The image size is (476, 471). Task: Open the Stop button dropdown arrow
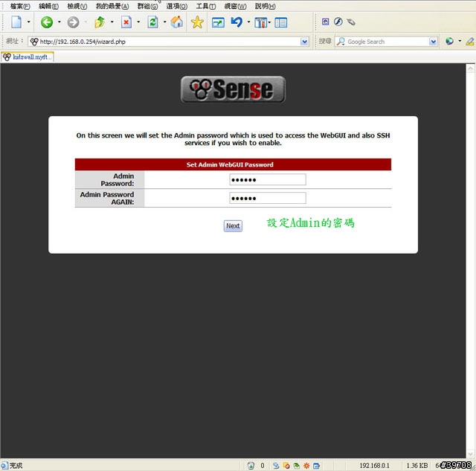click(x=138, y=22)
